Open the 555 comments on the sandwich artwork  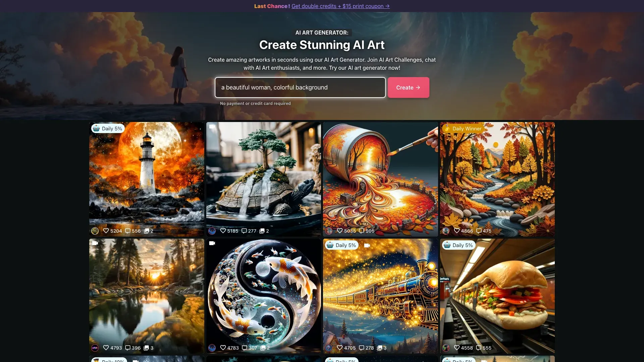[479, 348]
